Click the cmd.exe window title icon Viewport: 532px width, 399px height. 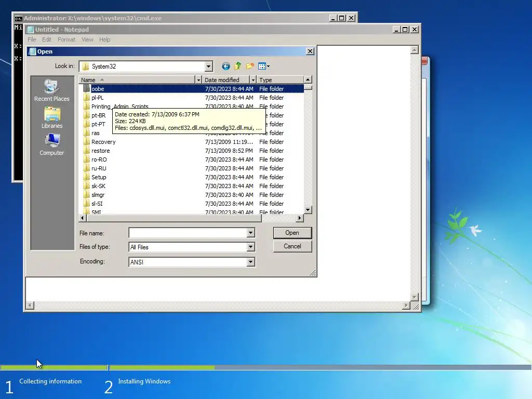(18, 18)
